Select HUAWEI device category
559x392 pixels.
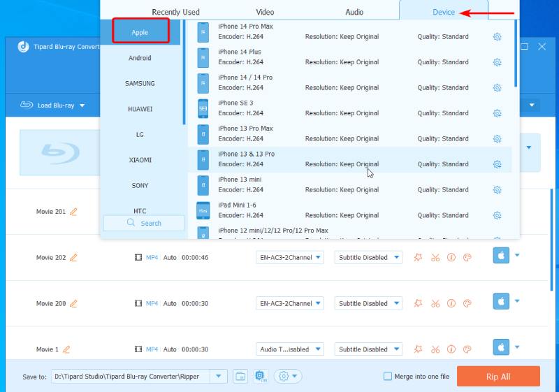(x=140, y=109)
